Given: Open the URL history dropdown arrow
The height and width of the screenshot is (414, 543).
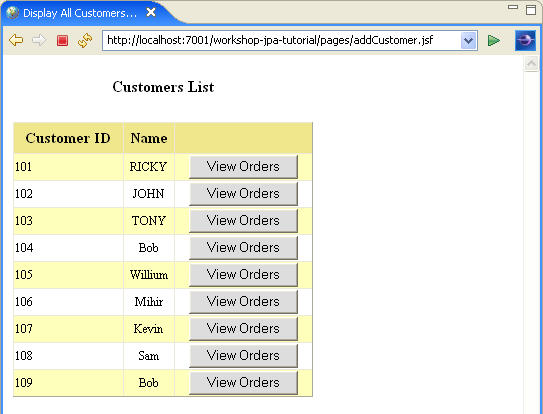Looking at the screenshot, I should [469, 41].
